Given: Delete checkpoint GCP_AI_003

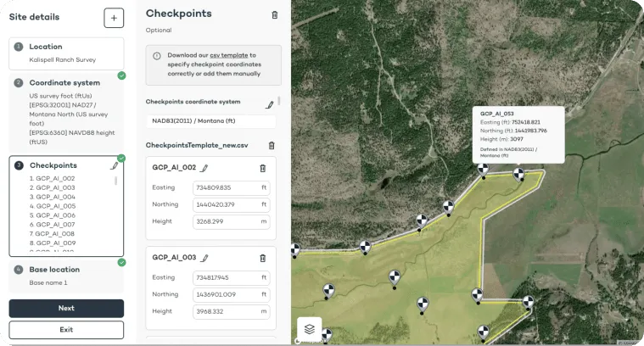Looking at the screenshot, I should click(262, 258).
